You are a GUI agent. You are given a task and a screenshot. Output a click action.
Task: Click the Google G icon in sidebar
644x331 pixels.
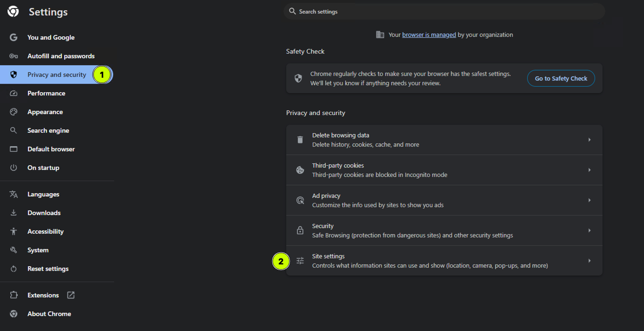[13, 37]
